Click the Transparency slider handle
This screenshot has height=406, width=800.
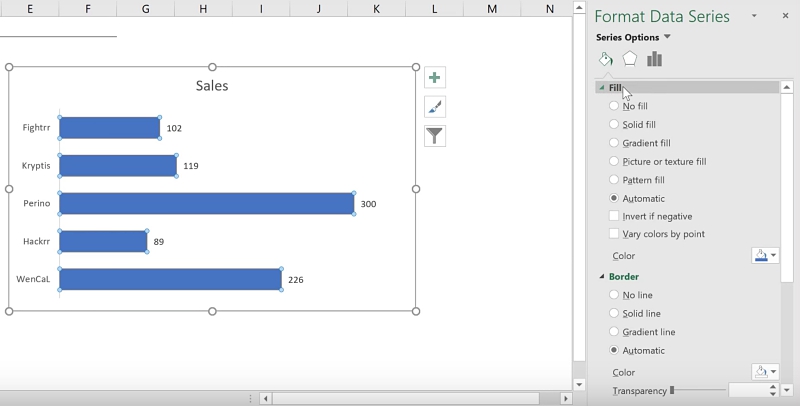coord(672,390)
